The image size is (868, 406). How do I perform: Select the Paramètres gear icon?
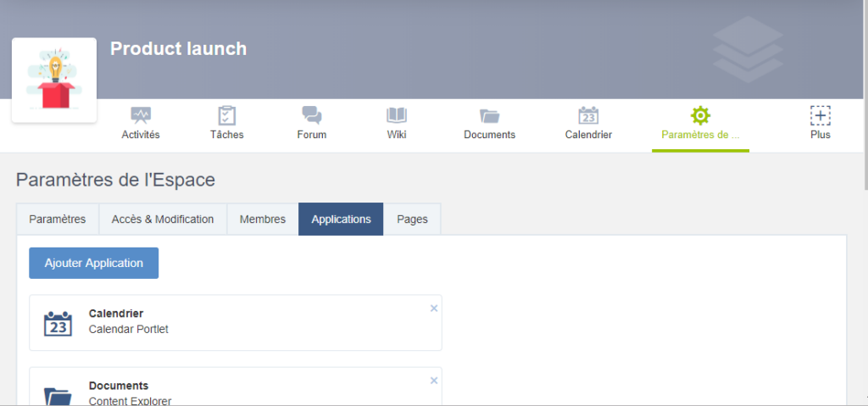(700, 115)
